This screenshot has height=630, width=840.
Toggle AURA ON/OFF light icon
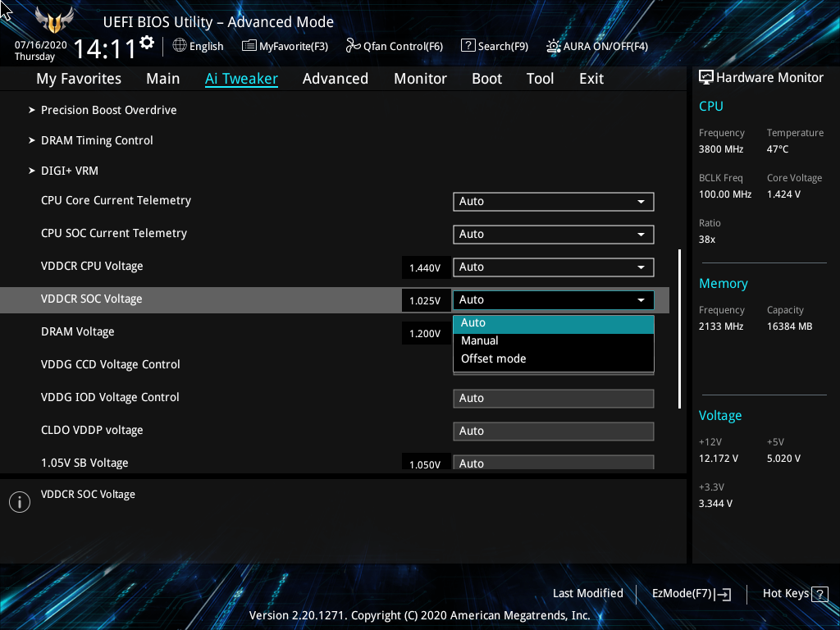click(x=554, y=46)
